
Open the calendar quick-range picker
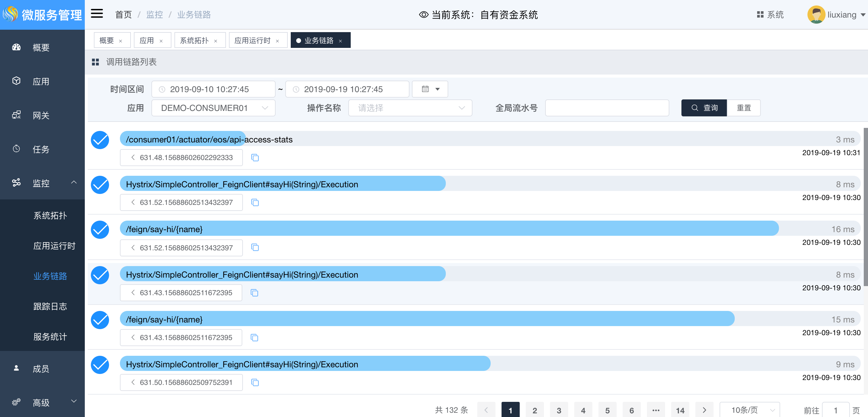pos(430,89)
